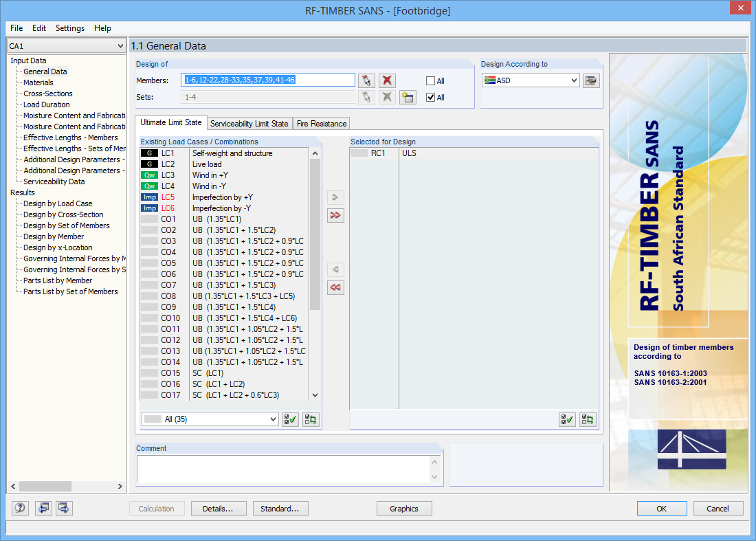
Task: Switch to the Serviceability Limit State tab
Action: click(249, 124)
